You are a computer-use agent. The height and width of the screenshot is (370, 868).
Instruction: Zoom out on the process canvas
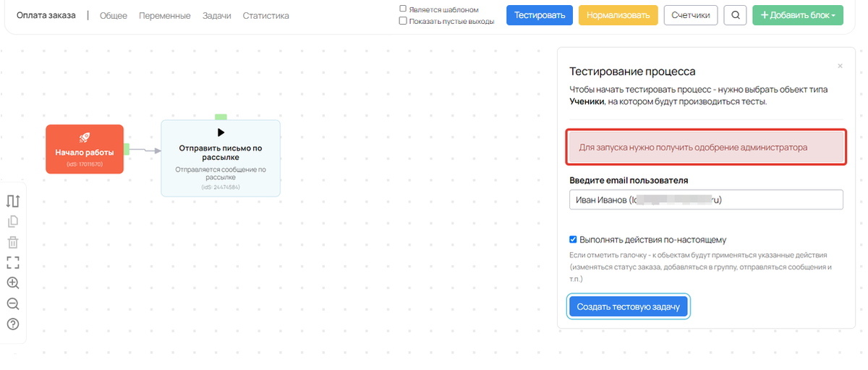(12, 304)
